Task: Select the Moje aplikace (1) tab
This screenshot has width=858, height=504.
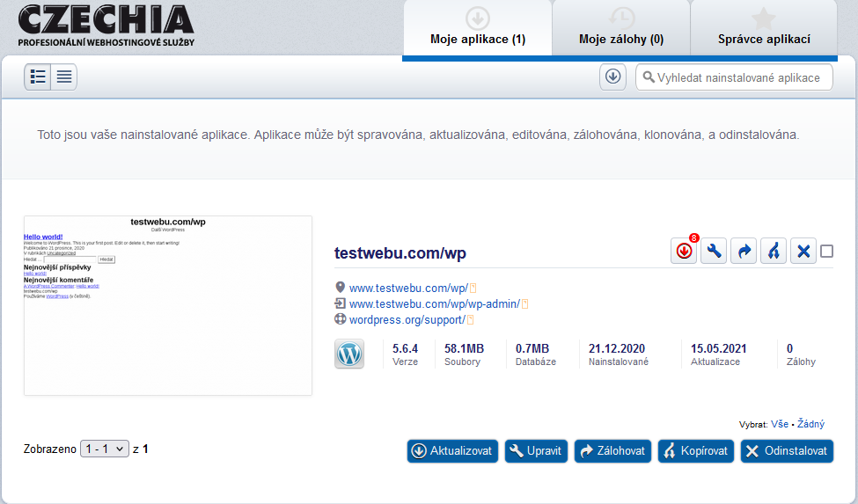Action: click(x=477, y=39)
